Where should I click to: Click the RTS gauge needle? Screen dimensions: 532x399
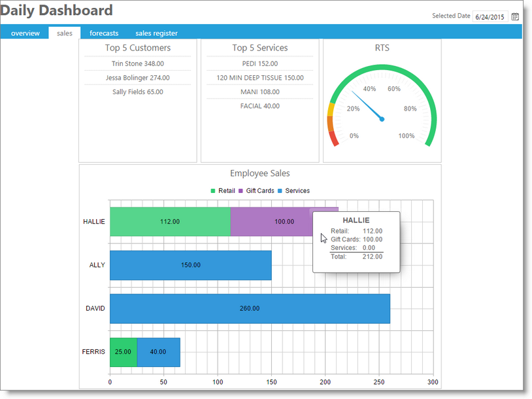click(367, 105)
